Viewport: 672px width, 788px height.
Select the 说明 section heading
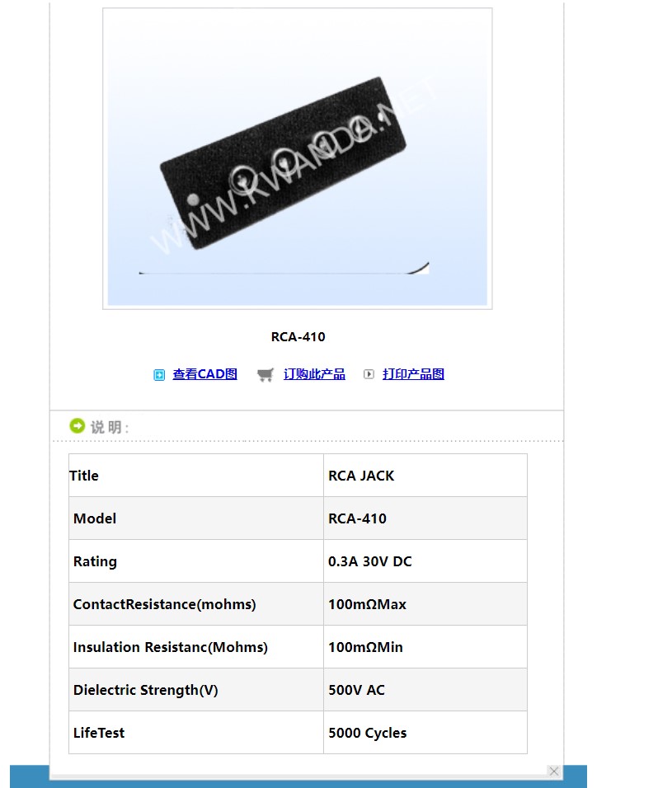[x=110, y=427]
